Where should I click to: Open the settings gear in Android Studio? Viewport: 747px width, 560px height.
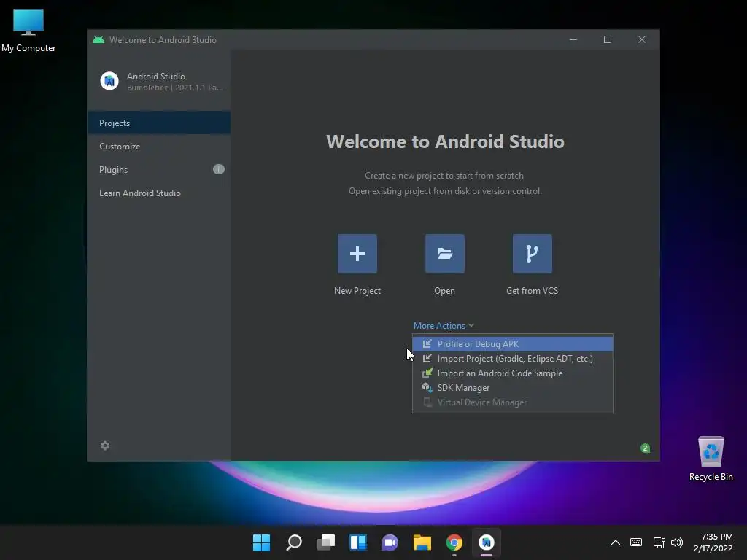point(105,446)
